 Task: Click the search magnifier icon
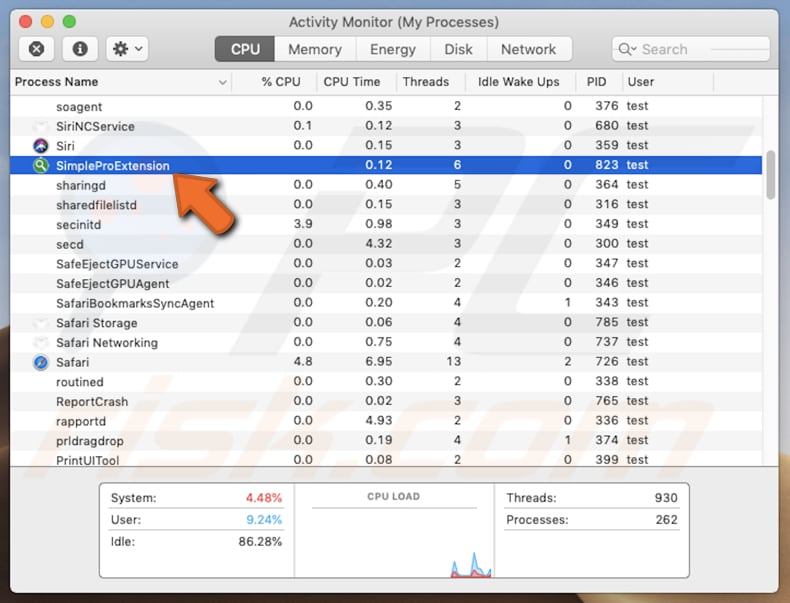[627, 49]
